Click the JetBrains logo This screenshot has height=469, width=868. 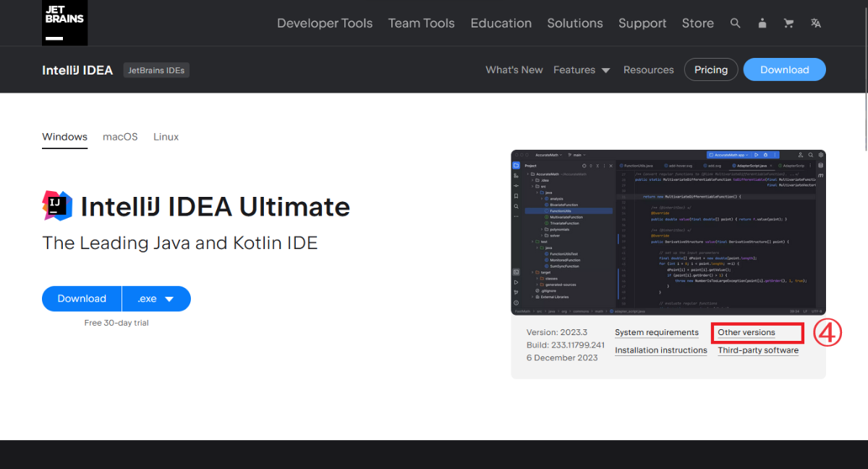click(64, 22)
